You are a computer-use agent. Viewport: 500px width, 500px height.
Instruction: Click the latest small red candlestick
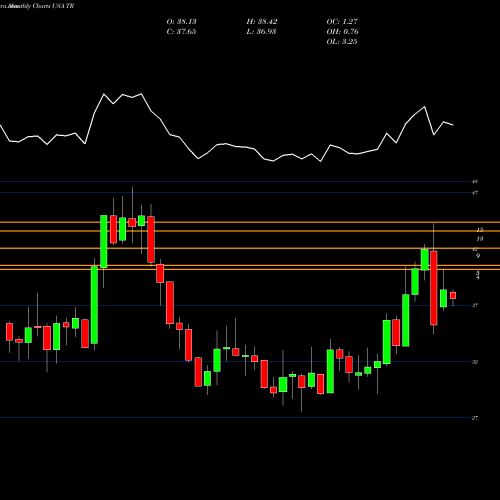pyautogui.click(x=453, y=295)
